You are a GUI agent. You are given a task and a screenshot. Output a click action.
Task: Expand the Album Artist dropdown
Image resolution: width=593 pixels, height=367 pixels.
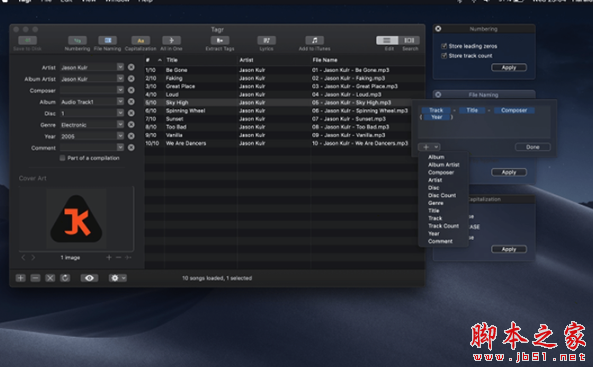coord(120,78)
